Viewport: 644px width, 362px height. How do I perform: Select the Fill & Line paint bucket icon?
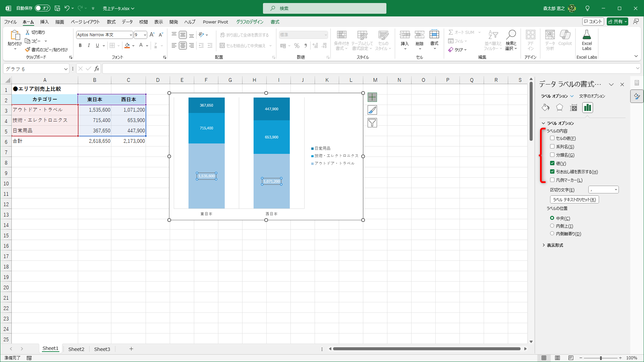pos(545,108)
